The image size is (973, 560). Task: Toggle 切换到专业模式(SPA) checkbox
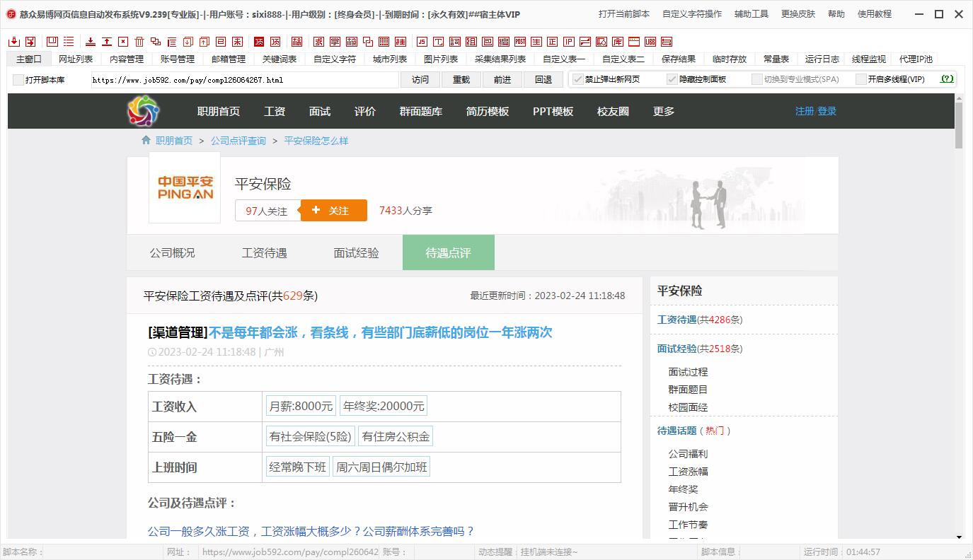(x=757, y=79)
